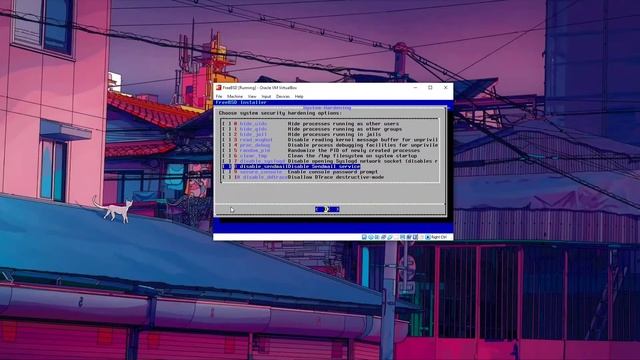Viewport: 640px width, 360px height.
Task: Open the File menu
Action: tap(219, 97)
